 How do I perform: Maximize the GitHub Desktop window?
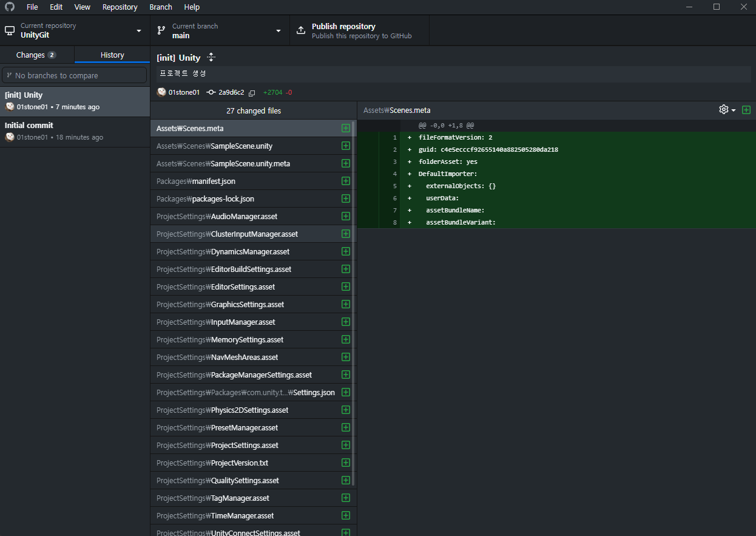coord(717,7)
